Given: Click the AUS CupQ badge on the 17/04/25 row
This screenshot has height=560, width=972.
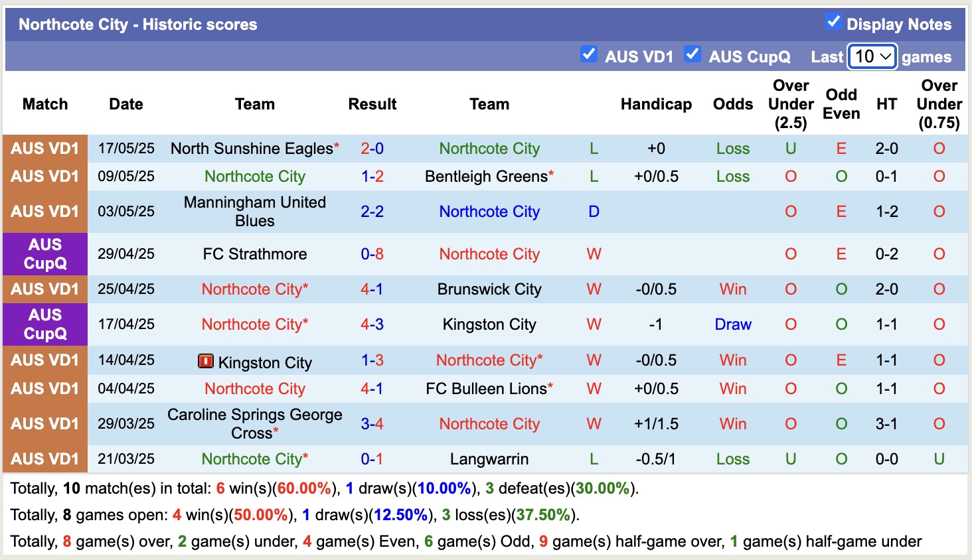Looking at the screenshot, I should pyautogui.click(x=44, y=324).
